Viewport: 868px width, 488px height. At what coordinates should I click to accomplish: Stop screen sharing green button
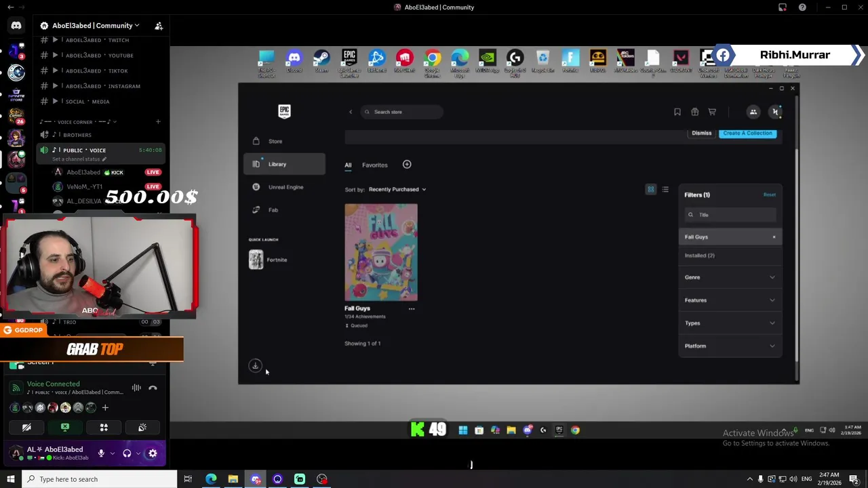(x=65, y=428)
